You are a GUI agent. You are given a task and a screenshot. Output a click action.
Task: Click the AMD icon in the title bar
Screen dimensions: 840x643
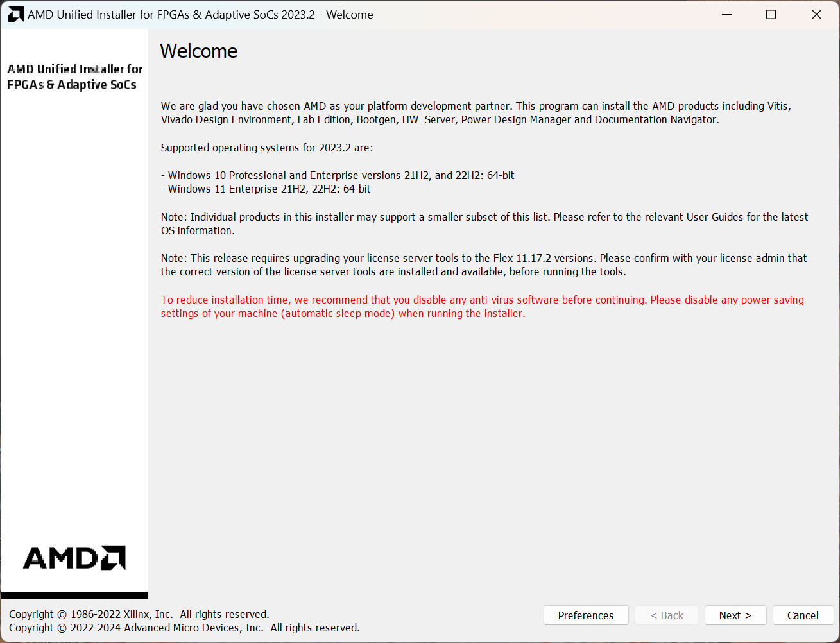coord(15,15)
